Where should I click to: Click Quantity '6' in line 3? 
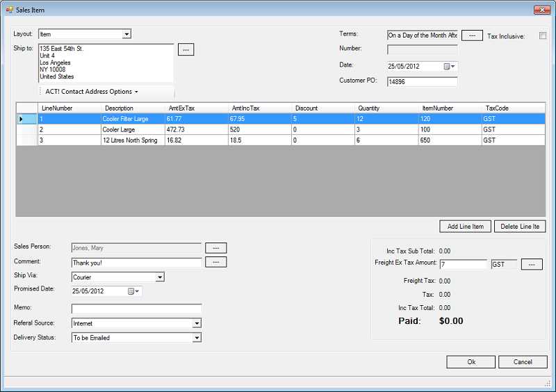pos(386,140)
